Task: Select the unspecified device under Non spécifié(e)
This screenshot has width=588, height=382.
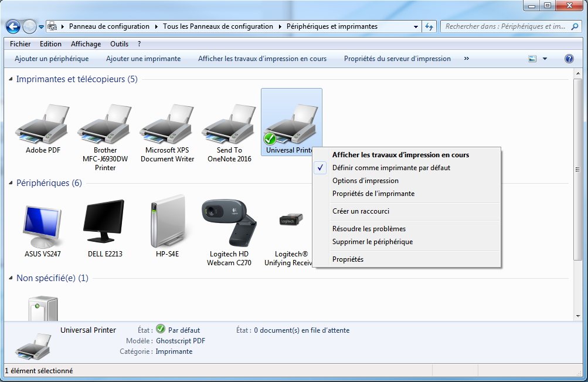Action: click(43, 309)
